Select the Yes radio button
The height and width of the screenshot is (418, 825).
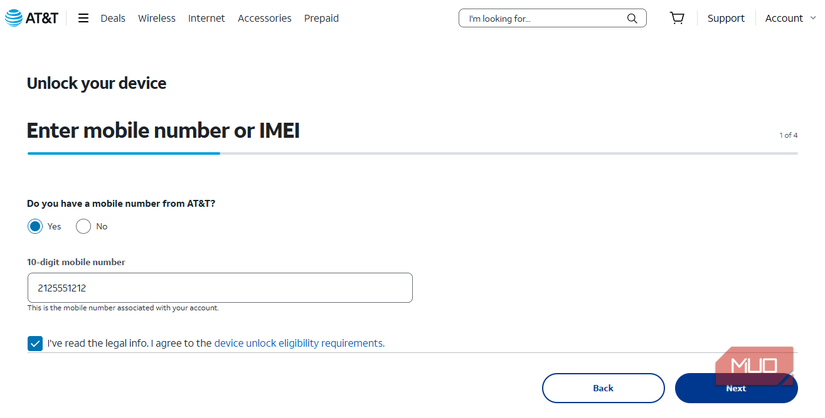click(x=35, y=226)
